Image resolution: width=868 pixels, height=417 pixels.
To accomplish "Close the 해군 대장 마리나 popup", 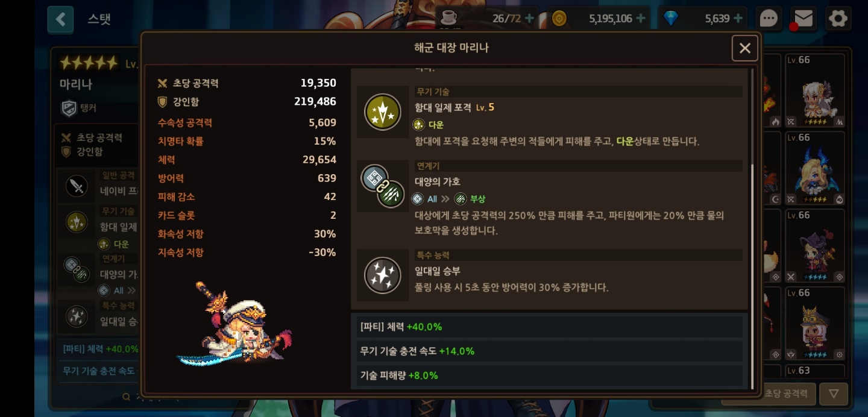I will [x=745, y=48].
